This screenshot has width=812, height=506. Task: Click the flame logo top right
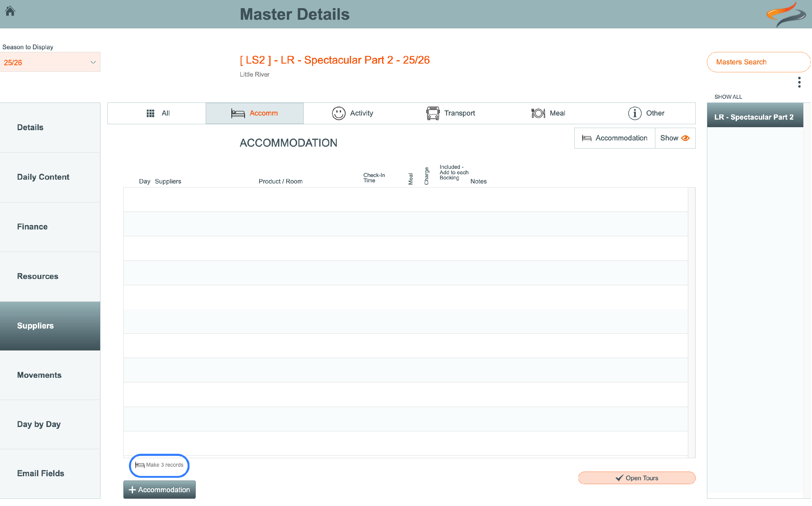(786, 14)
